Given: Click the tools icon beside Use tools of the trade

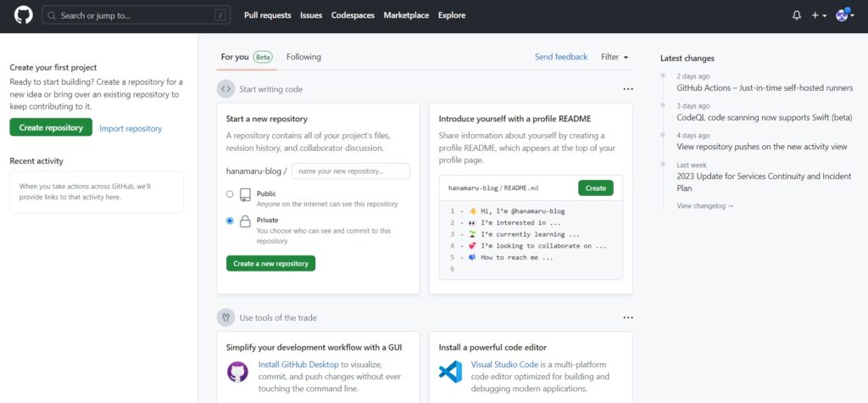Looking at the screenshot, I should [226, 317].
